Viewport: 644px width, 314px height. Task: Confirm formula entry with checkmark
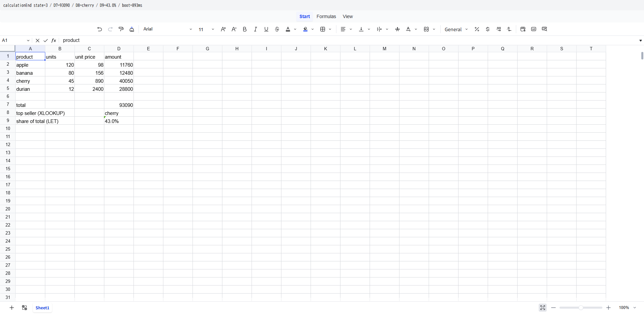[x=46, y=40]
